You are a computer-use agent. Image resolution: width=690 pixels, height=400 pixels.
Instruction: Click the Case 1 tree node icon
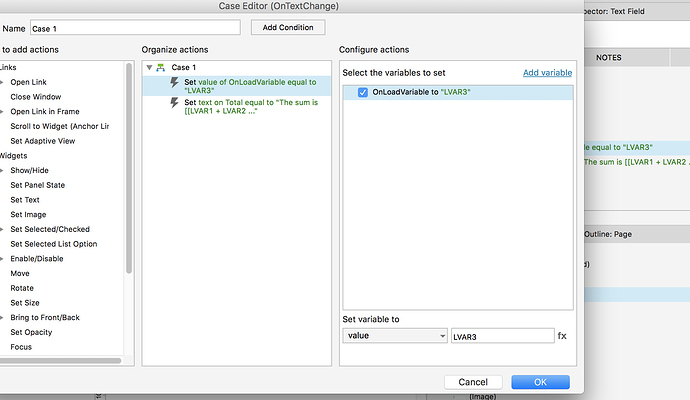[161, 67]
